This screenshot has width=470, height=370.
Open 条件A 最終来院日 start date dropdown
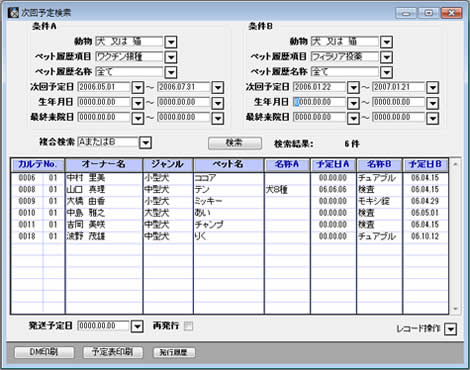tap(138, 118)
